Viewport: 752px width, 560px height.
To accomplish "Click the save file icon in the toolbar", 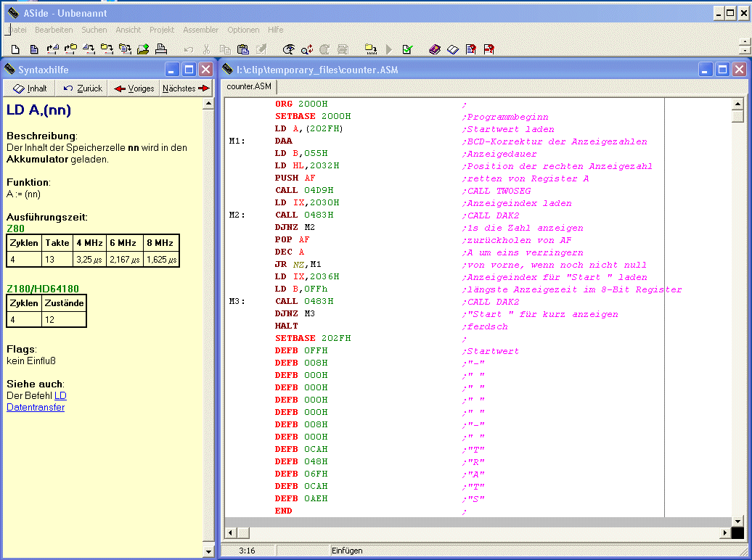I will (89, 49).
